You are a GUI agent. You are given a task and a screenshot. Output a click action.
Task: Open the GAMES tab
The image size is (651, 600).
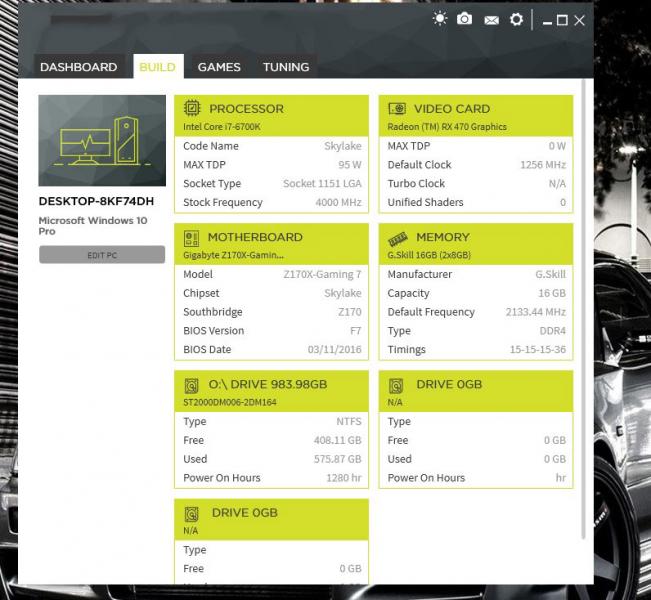pyautogui.click(x=219, y=67)
